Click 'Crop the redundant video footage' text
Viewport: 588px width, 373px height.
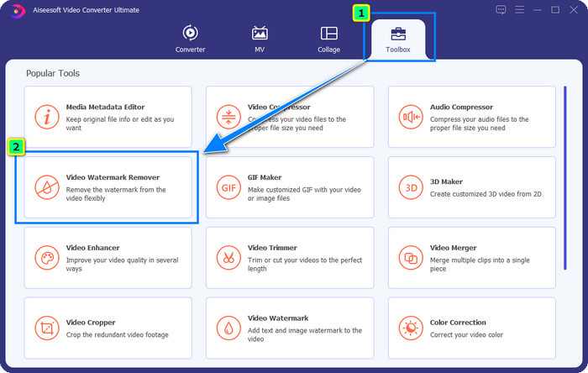pyautogui.click(x=118, y=334)
